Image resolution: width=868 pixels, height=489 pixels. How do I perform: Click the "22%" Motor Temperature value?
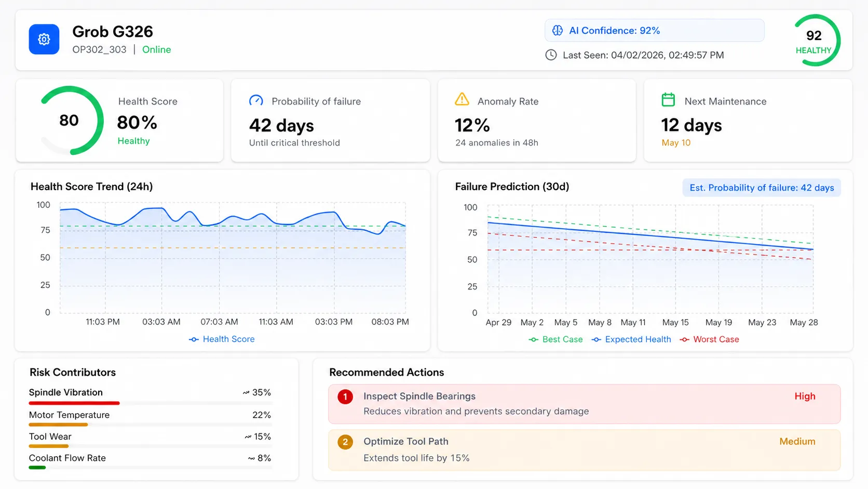coord(262,415)
